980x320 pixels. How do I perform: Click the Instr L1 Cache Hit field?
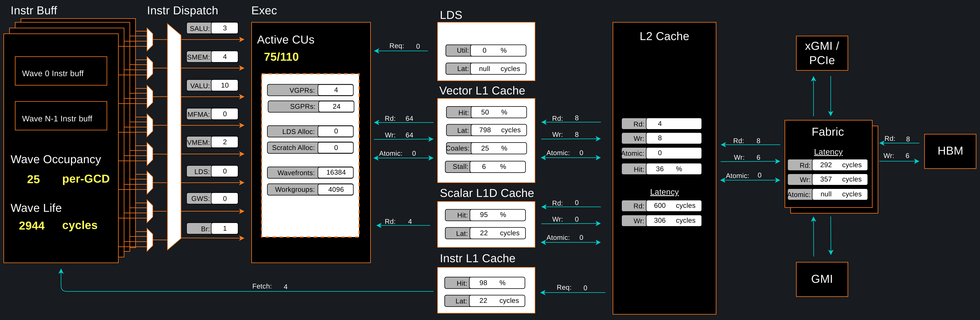coord(497,283)
